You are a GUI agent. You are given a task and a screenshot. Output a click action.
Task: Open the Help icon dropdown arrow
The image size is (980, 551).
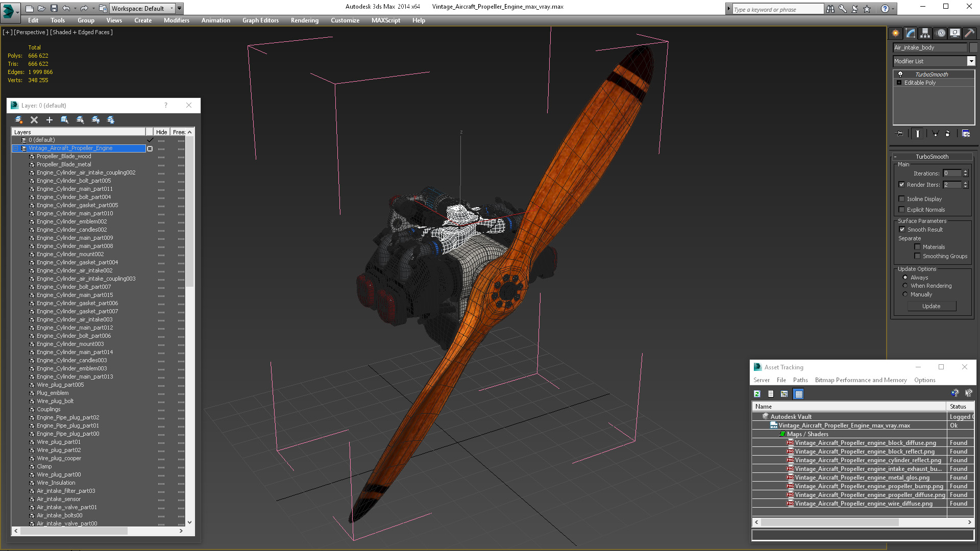pyautogui.click(x=892, y=9)
